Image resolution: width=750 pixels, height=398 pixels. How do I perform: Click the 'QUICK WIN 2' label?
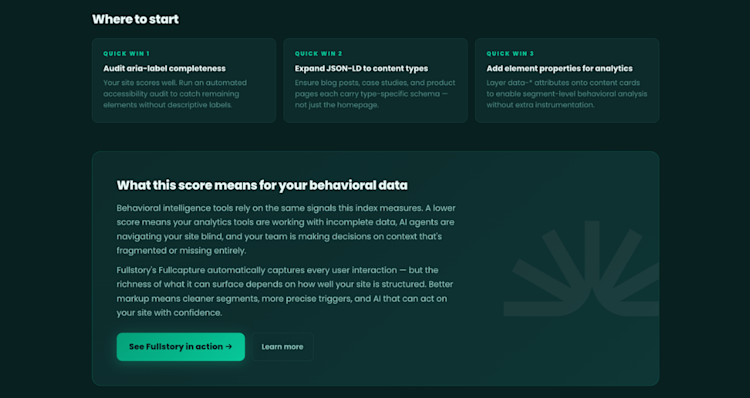point(319,54)
